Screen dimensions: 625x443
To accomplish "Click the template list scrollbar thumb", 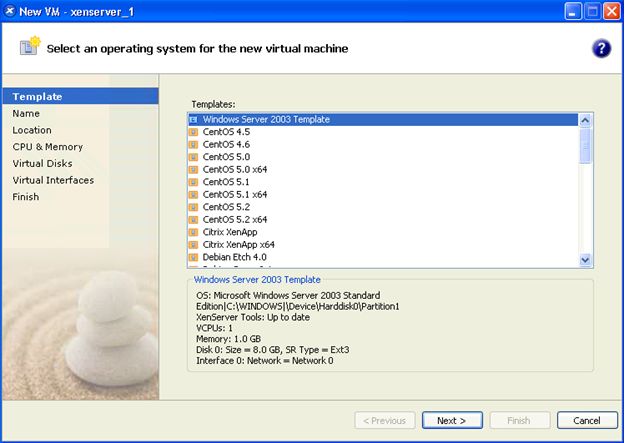I will tap(586, 145).
